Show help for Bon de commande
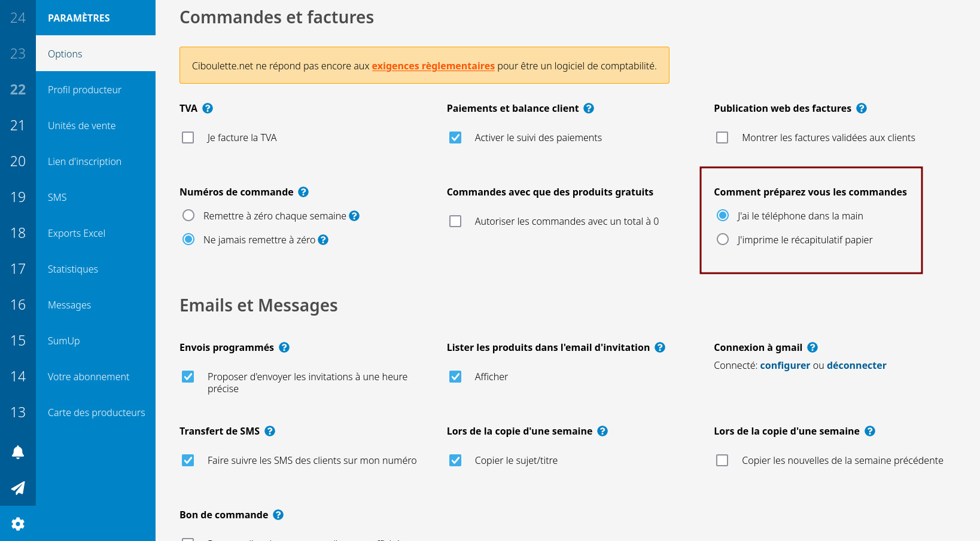Image resolution: width=980 pixels, height=541 pixels. pyautogui.click(x=278, y=515)
